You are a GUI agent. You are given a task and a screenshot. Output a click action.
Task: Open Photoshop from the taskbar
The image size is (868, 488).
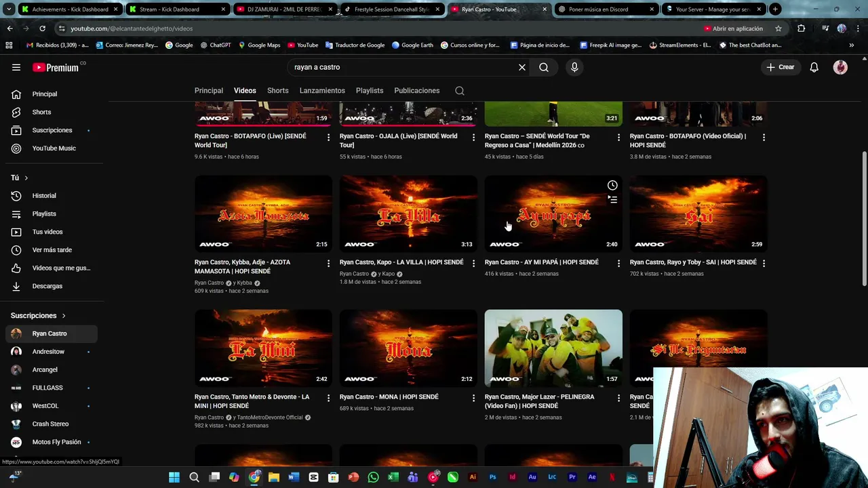492,477
